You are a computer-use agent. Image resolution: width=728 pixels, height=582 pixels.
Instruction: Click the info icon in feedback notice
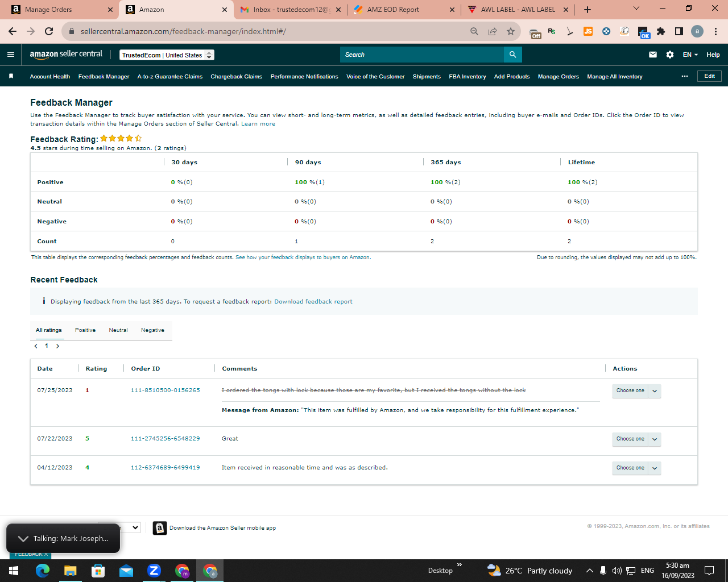[44, 301]
